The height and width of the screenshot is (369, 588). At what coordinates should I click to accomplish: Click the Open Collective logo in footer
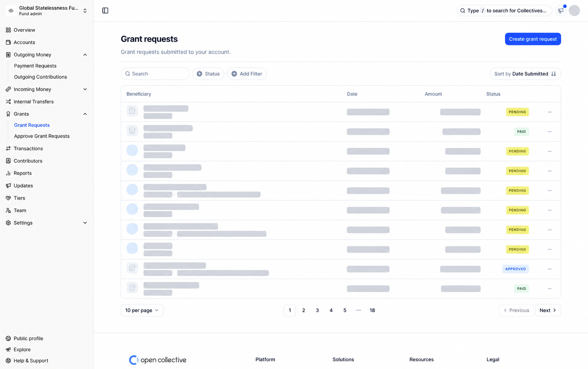pyautogui.click(x=157, y=360)
